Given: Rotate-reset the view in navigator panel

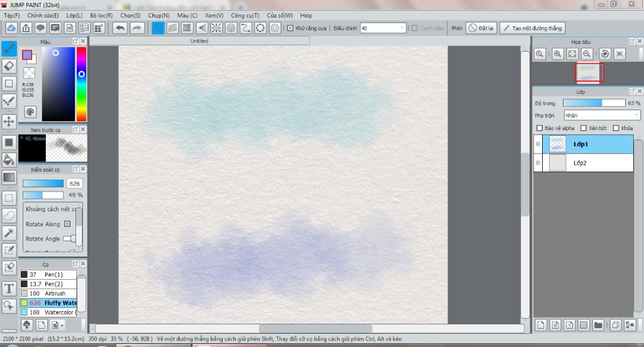Looking at the screenshot, I should click(x=604, y=54).
